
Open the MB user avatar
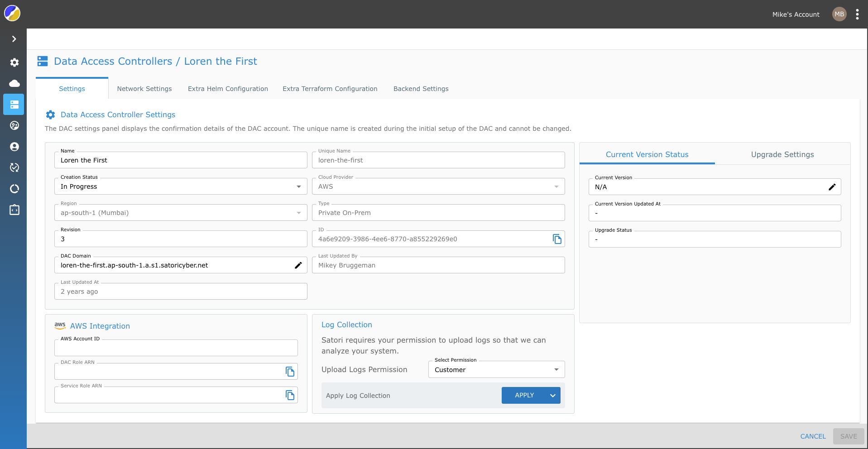[x=839, y=14]
